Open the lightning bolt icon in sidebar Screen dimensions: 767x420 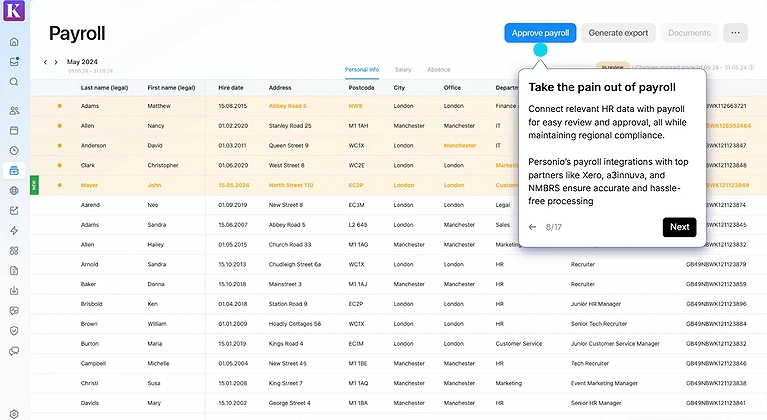click(14, 231)
